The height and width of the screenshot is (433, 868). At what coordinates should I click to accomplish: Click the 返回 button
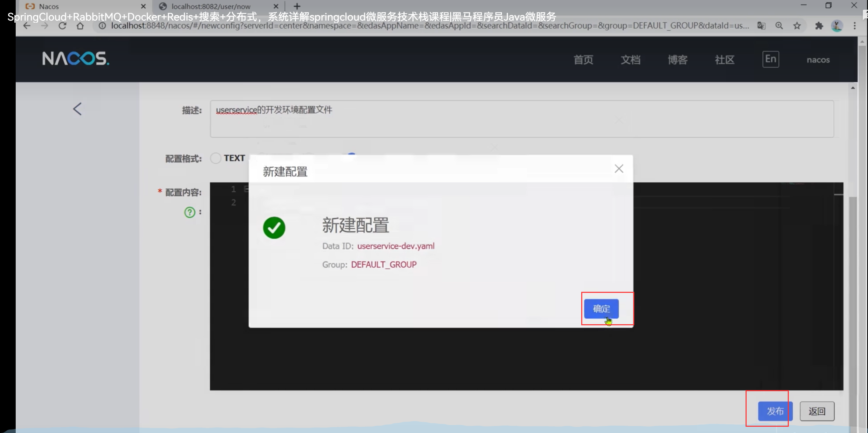[x=817, y=411]
